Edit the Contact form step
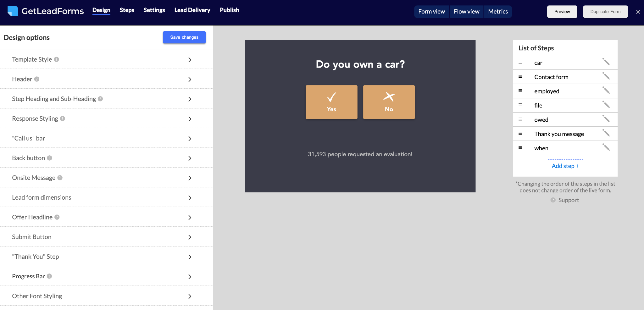The width and height of the screenshot is (644, 310). (x=606, y=76)
